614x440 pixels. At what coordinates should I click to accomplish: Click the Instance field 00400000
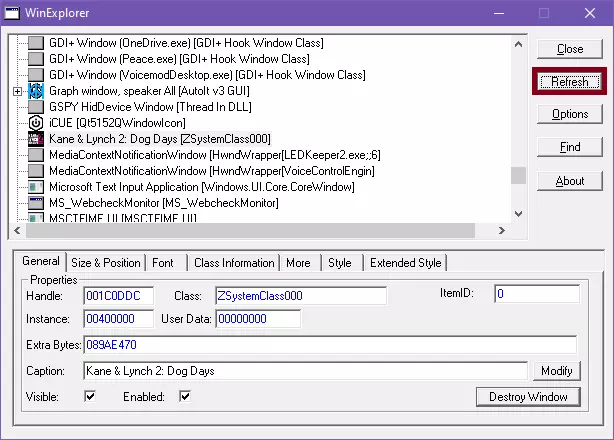coord(119,319)
